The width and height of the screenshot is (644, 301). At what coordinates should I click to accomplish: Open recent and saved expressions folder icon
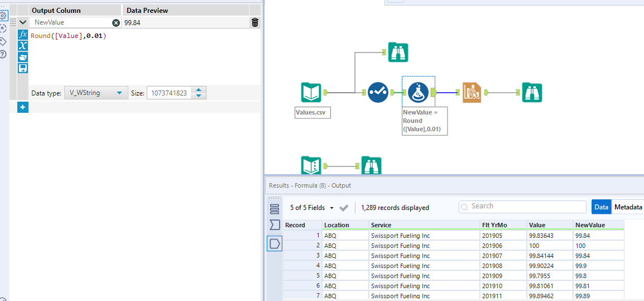[x=23, y=57]
